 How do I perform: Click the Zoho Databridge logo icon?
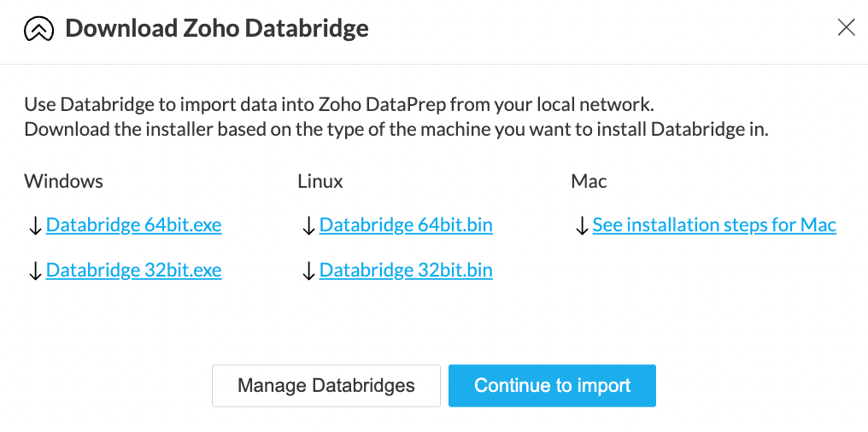[x=39, y=30]
